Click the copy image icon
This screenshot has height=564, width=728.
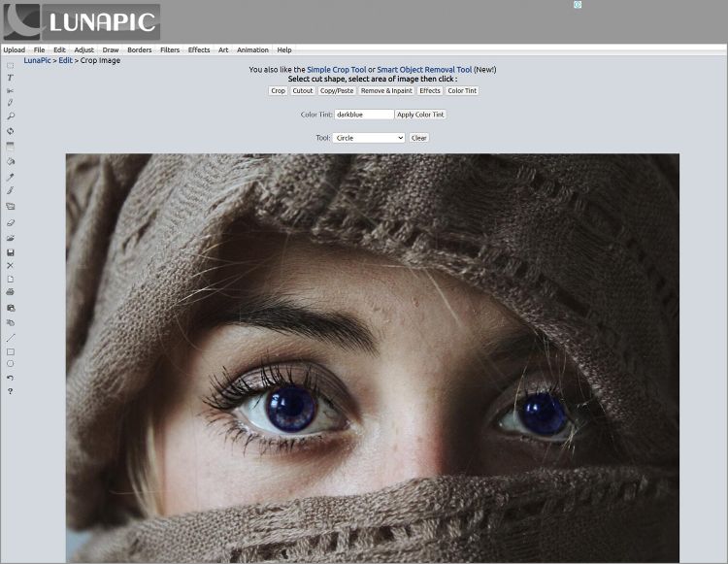(11, 308)
